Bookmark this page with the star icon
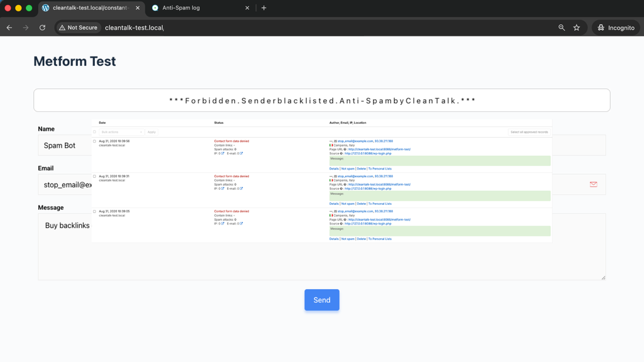Screen dimensions: 644x362 577,28
